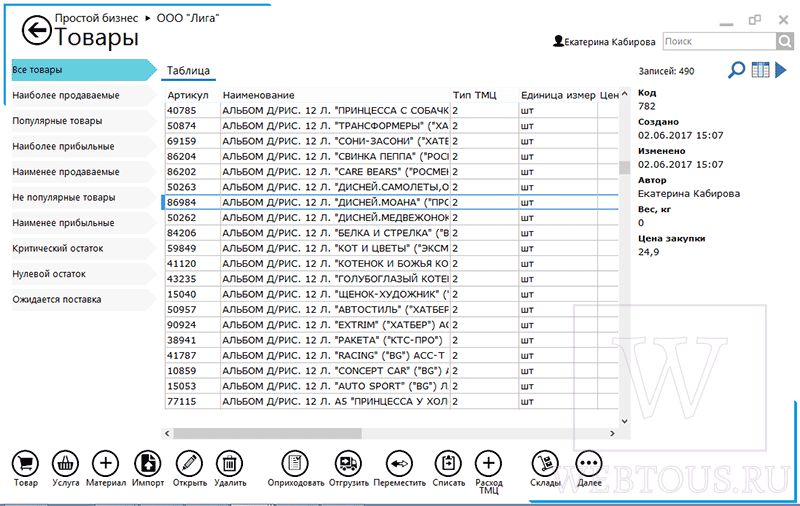Open selected item with Открыть pencil icon
The image size is (800, 506).
(189, 464)
